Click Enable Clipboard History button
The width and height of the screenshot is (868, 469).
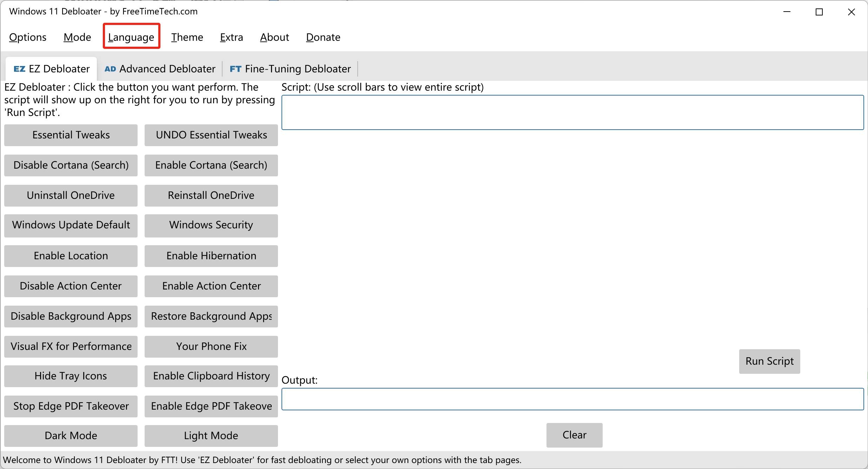(x=211, y=376)
